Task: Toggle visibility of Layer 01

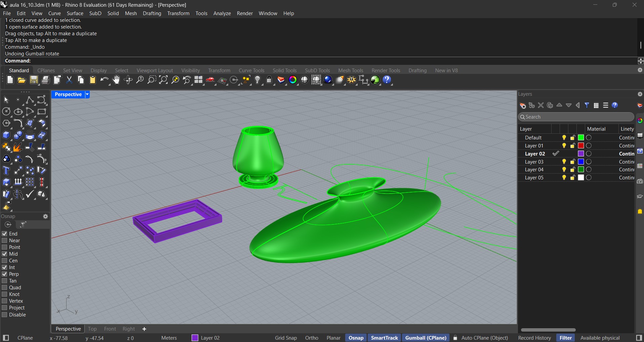Action: point(564,145)
